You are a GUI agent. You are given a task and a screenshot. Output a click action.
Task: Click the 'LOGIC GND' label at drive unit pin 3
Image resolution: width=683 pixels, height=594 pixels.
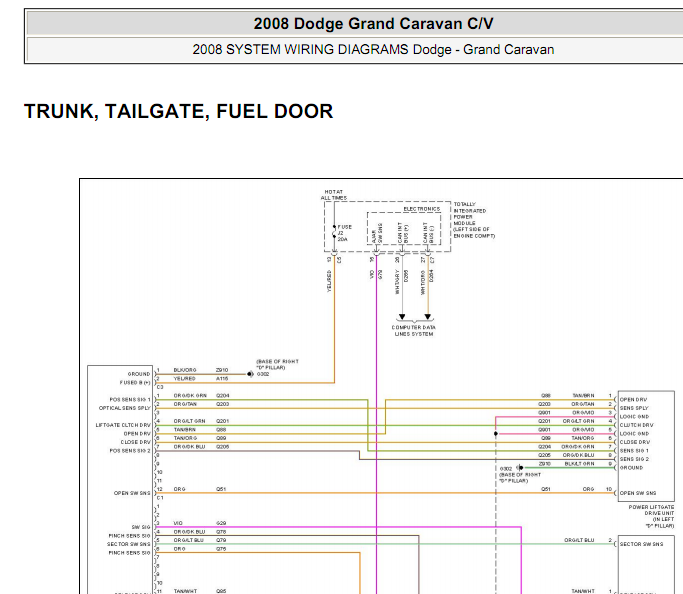pos(634,416)
